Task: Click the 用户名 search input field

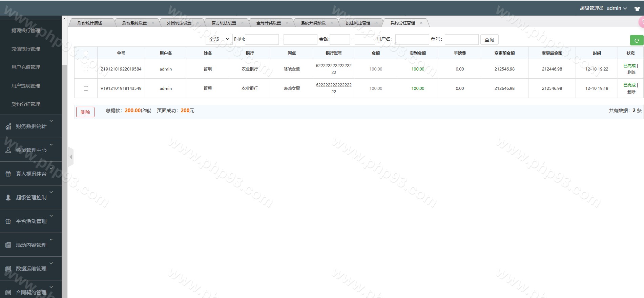Action: [x=412, y=39]
